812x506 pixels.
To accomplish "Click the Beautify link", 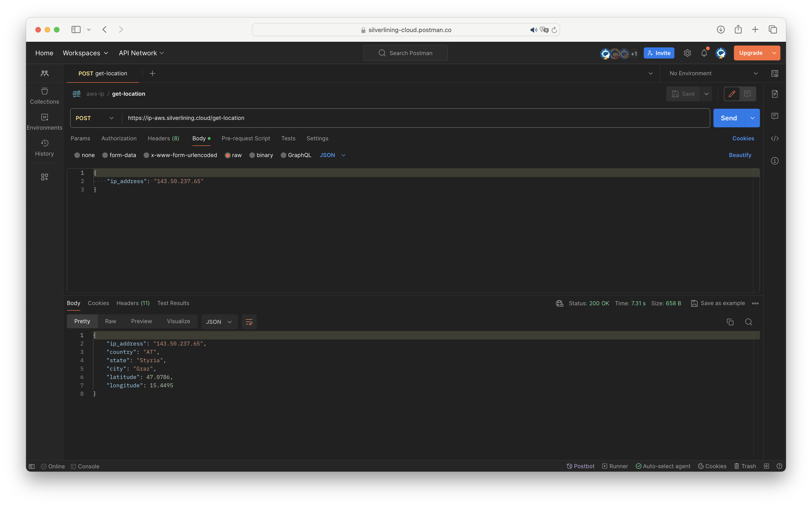I will (x=740, y=155).
